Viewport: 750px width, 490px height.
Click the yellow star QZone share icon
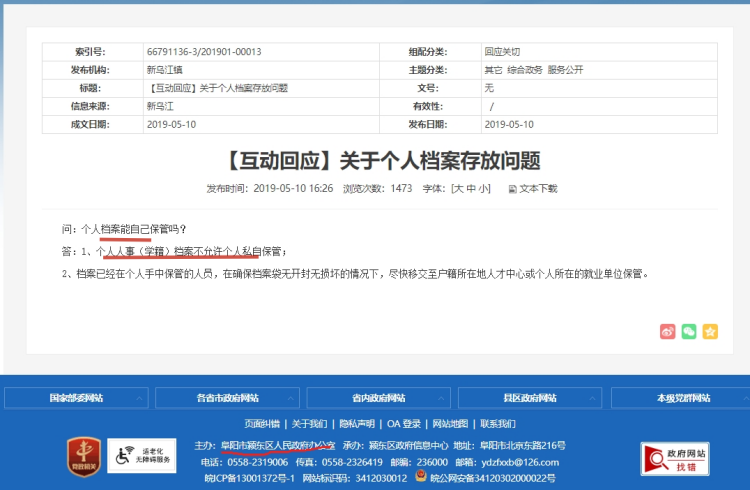point(711,331)
